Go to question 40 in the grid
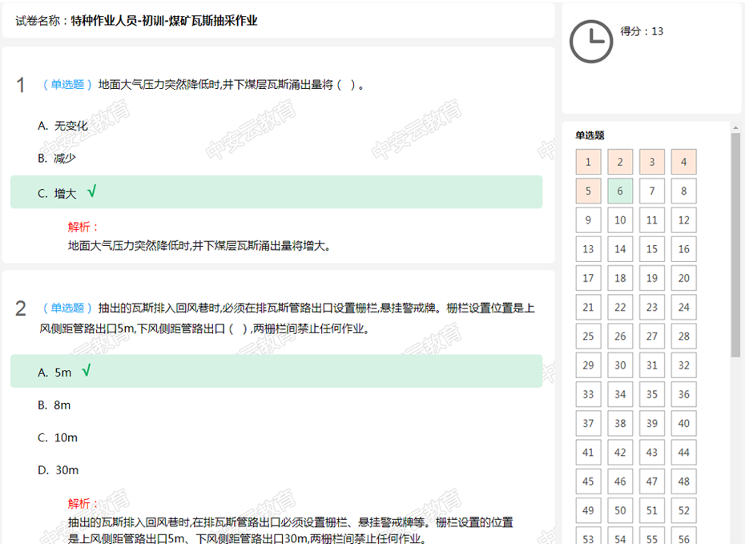 coord(683,423)
